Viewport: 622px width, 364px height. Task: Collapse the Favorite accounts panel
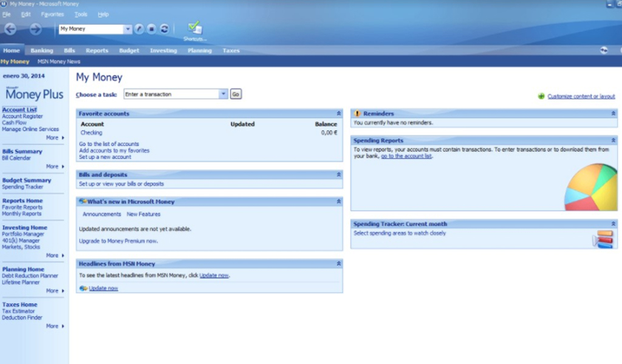point(338,113)
